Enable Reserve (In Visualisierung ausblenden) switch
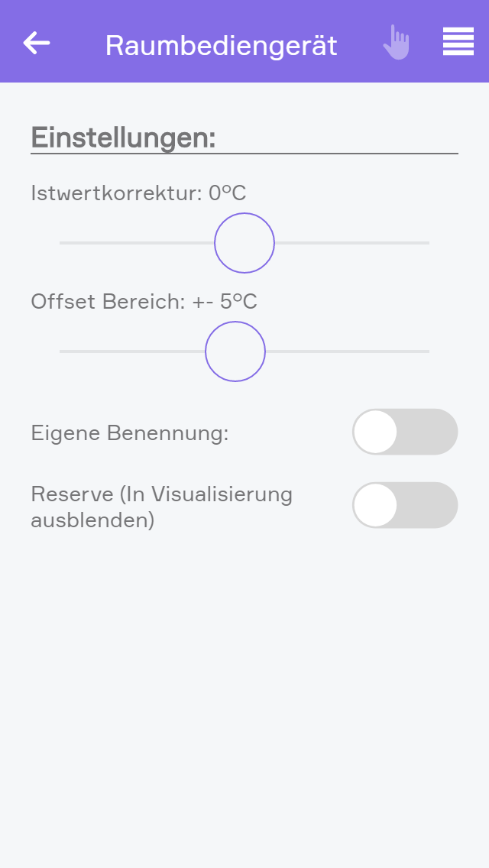 coord(404,505)
